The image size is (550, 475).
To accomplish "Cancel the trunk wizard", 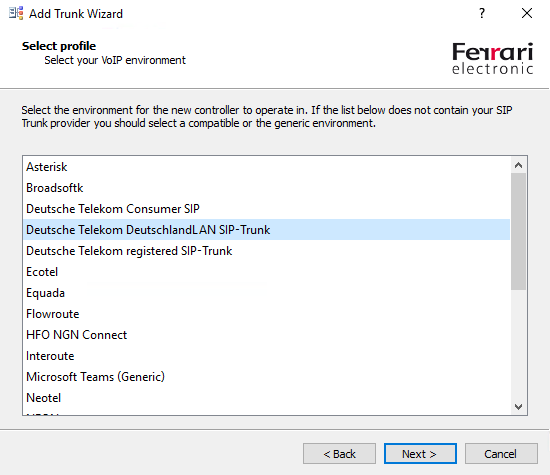I will coord(501,454).
